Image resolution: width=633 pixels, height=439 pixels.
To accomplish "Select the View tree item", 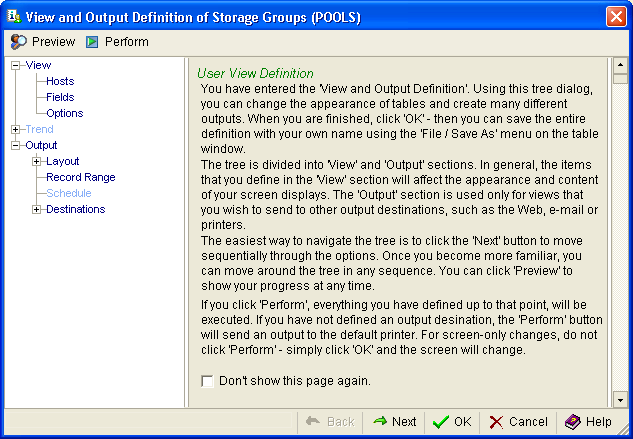I will (x=38, y=65).
